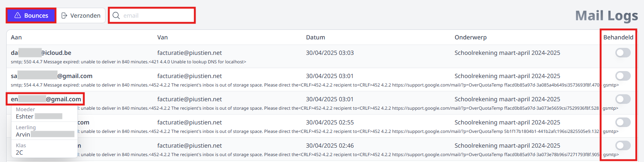Click the Behandeld column header

618,37
